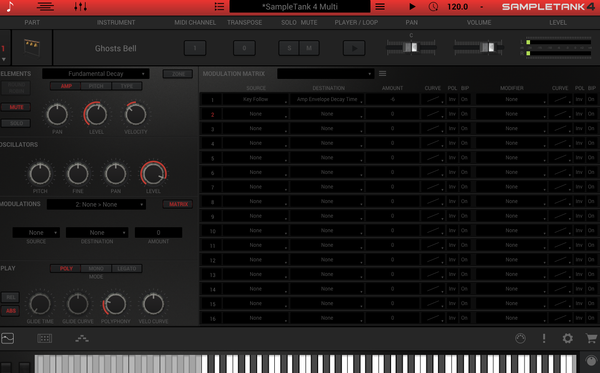The width and height of the screenshot is (600, 373).
Task: Open the modulation Source dropdown
Action: click(36, 232)
